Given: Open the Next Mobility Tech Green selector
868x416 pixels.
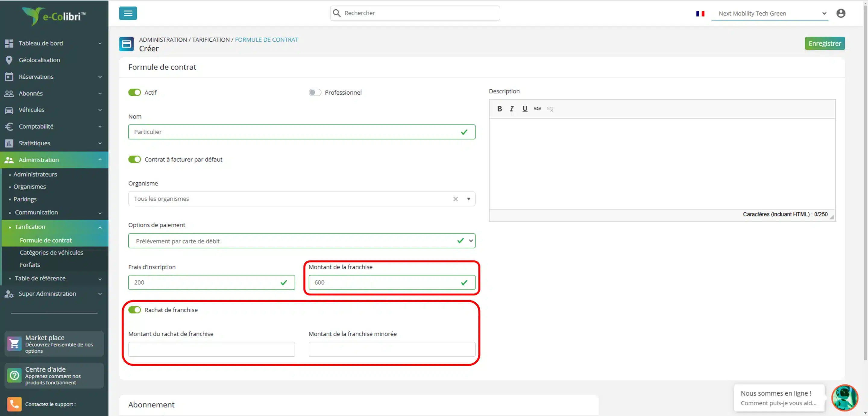Looking at the screenshot, I should (770, 14).
